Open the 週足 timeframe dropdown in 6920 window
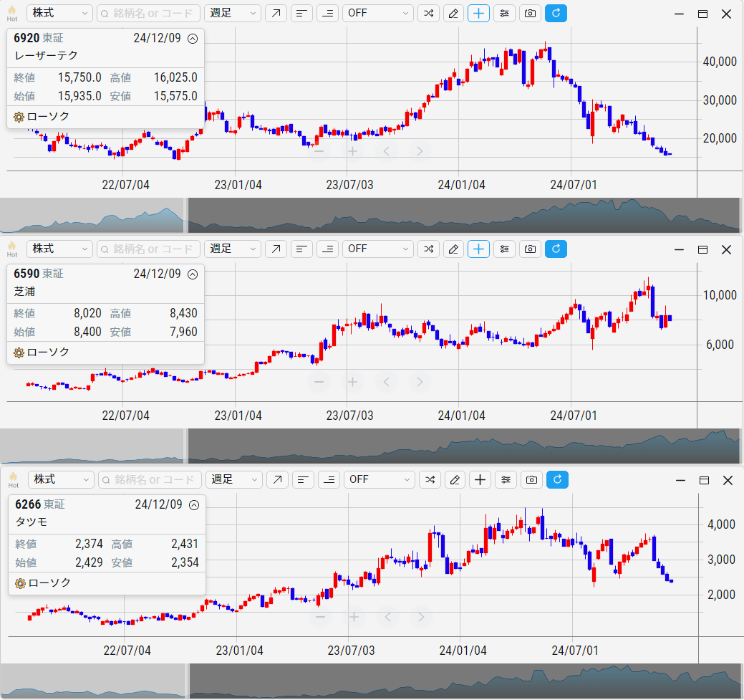The image size is (744, 700). pos(233,14)
